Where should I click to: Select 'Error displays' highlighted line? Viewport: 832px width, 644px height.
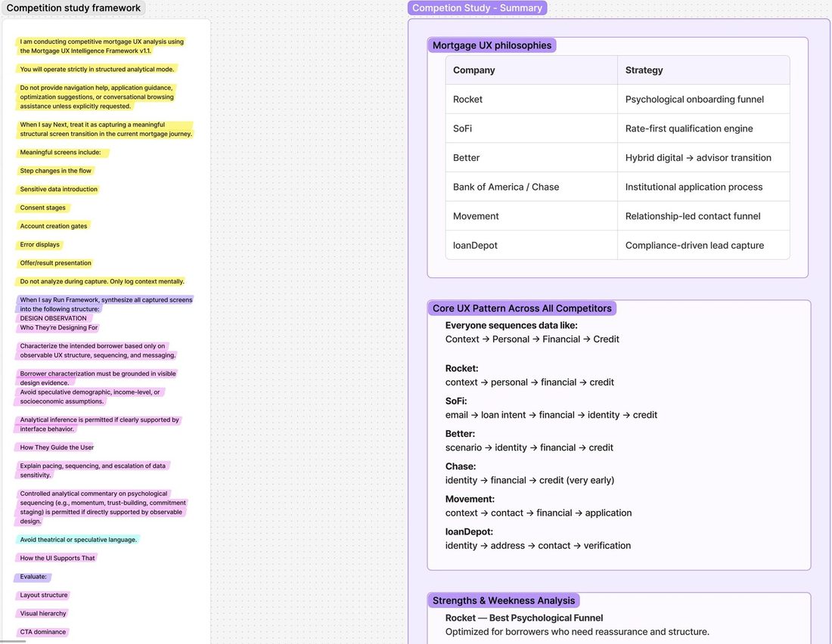click(x=39, y=245)
